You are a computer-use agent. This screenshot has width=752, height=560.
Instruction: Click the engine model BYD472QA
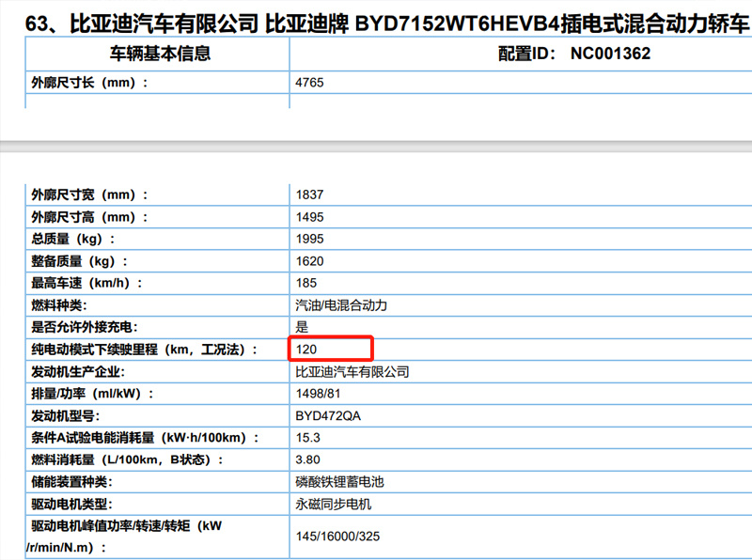coord(328,415)
